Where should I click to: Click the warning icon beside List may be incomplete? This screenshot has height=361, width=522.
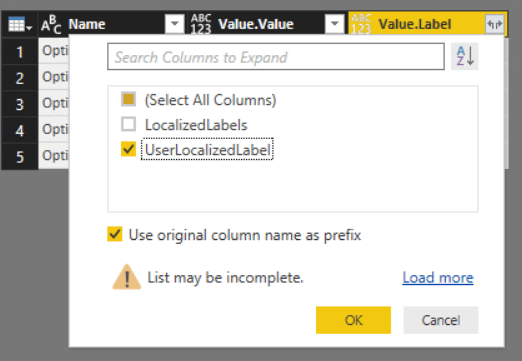127,277
